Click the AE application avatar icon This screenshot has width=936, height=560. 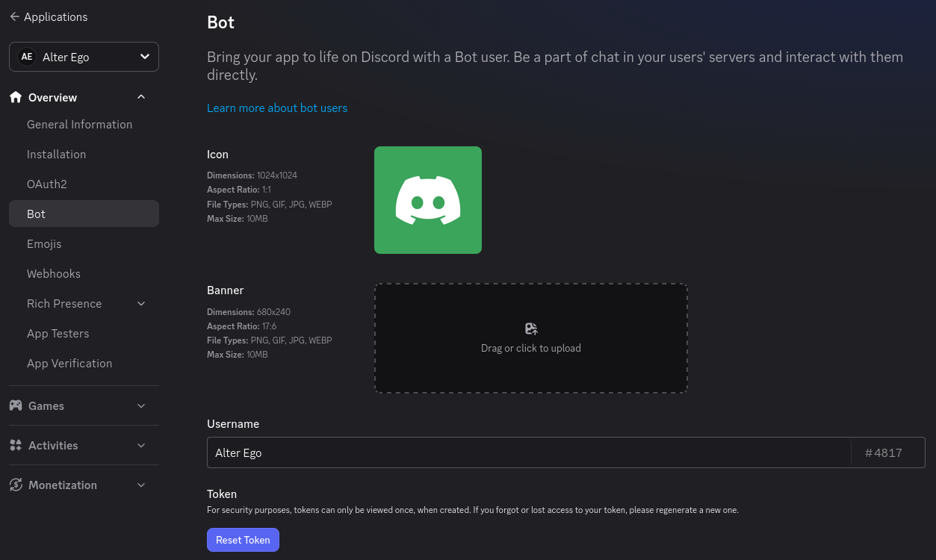tap(27, 57)
